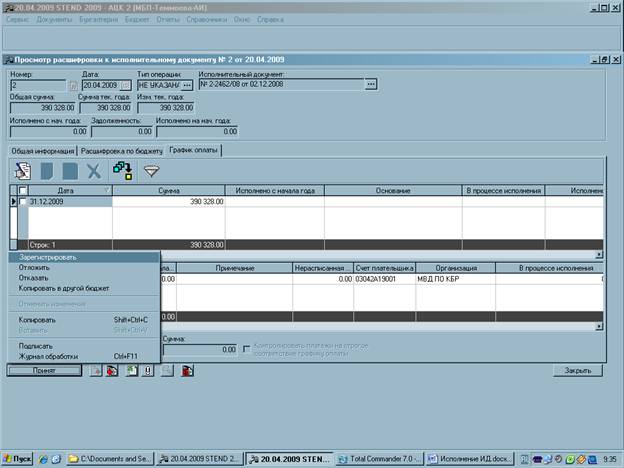624x468 pixels.
Task: Click the Закрыть button
Action: click(x=578, y=370)
